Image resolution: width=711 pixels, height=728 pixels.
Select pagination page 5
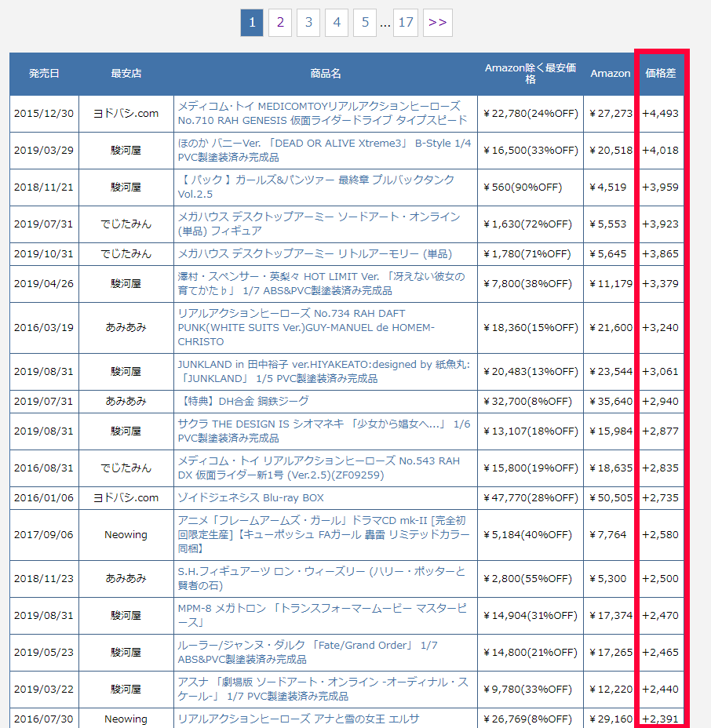click(x=365, y=23)
